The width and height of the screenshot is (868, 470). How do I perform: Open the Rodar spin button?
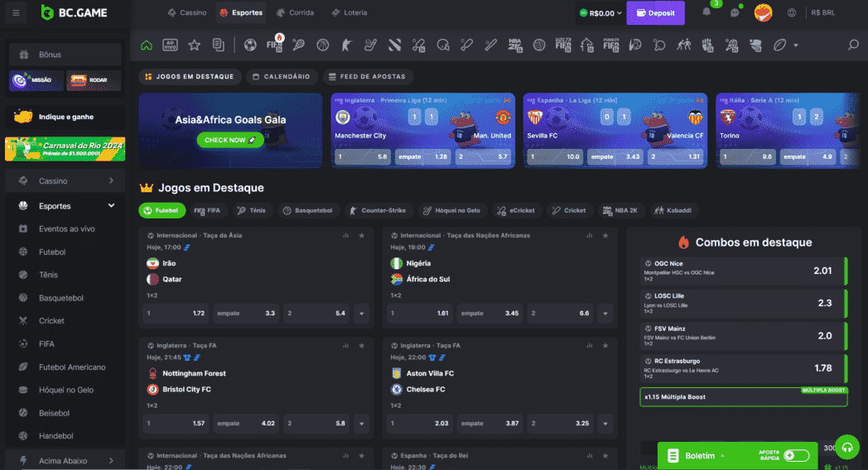click(x=94, y=80)
